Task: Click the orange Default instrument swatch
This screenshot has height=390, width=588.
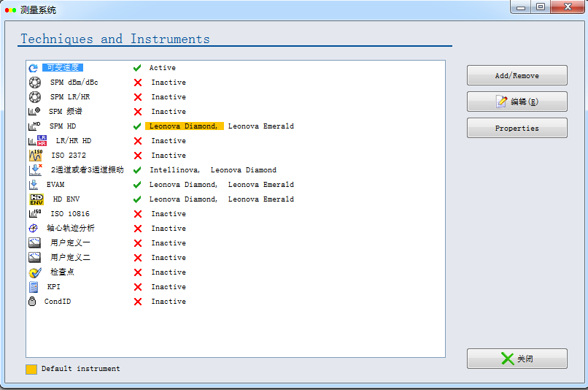Action: pos(31,370)
